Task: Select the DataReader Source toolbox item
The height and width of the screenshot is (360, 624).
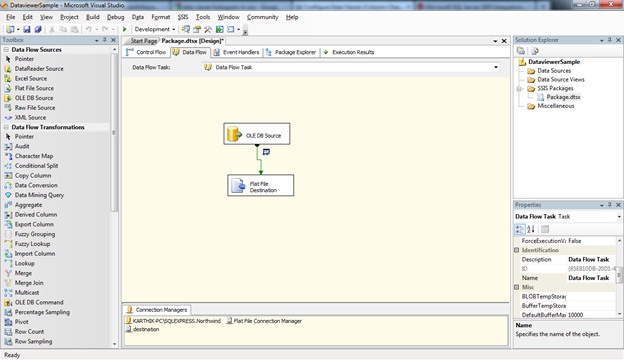Action: click(x=39, y=68)
